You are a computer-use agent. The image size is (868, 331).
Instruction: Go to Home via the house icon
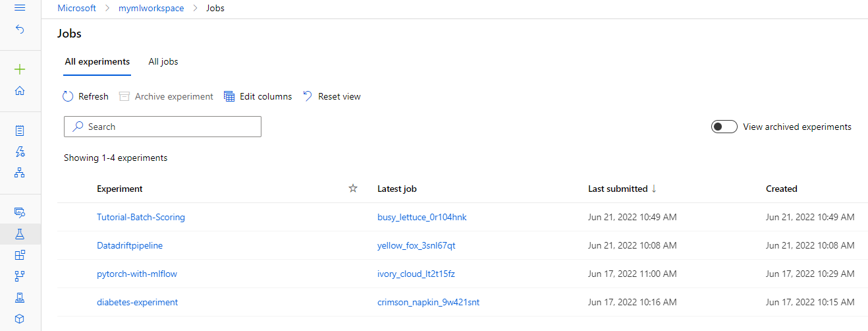20,91
